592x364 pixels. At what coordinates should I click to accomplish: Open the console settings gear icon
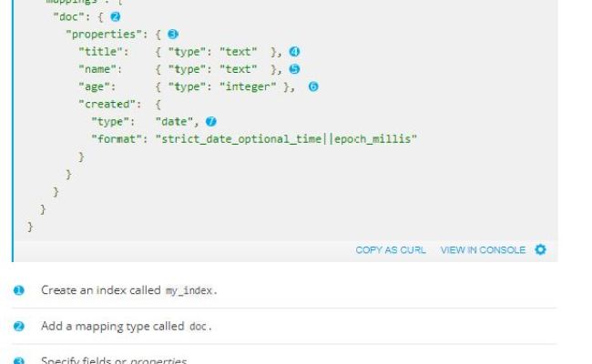[540, 249]
